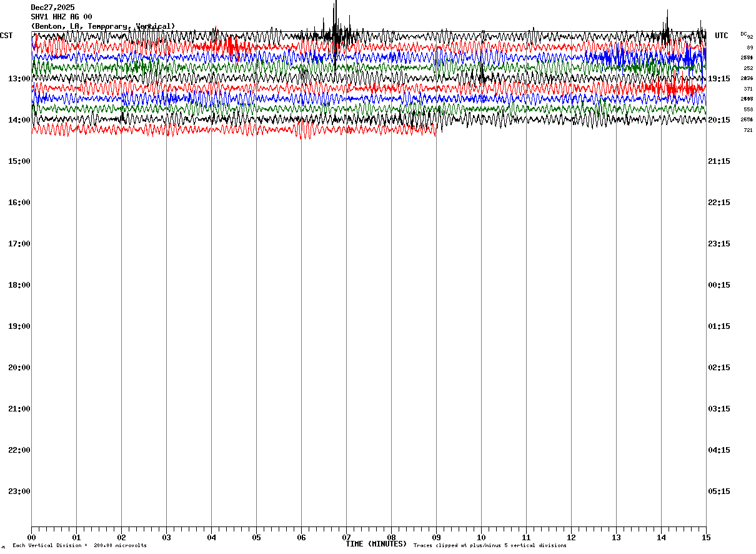Select the 20:00 CST row label
The width and height of the screenshot is (756, 554).
(19, 368)
